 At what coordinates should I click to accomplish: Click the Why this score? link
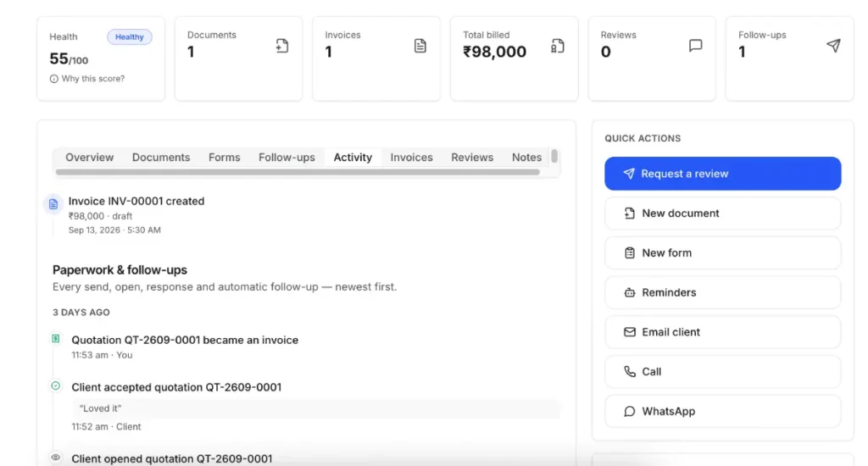tap(93, 79)
